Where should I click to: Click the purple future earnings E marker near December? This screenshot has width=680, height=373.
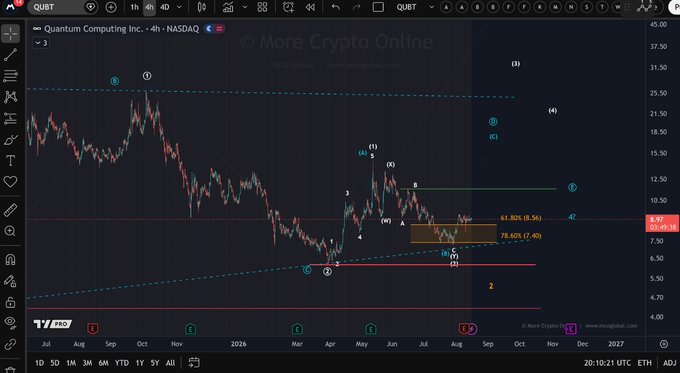(x=571, y=329)
